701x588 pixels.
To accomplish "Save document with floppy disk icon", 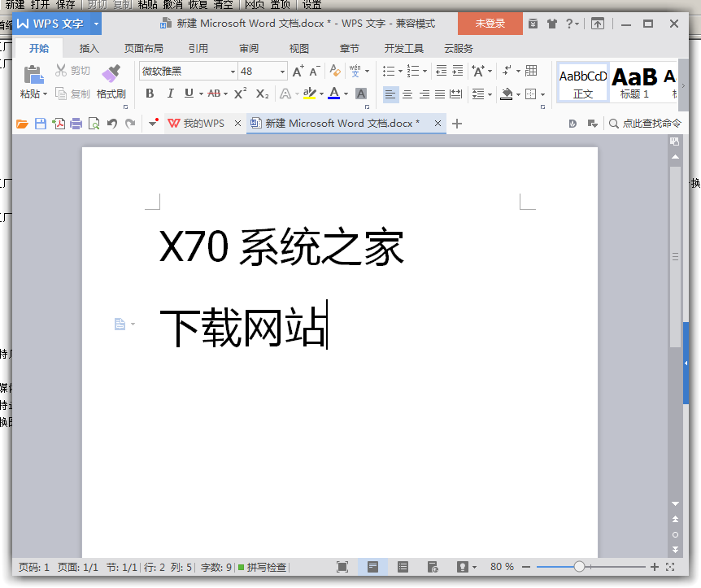I will tap(40, 124).
